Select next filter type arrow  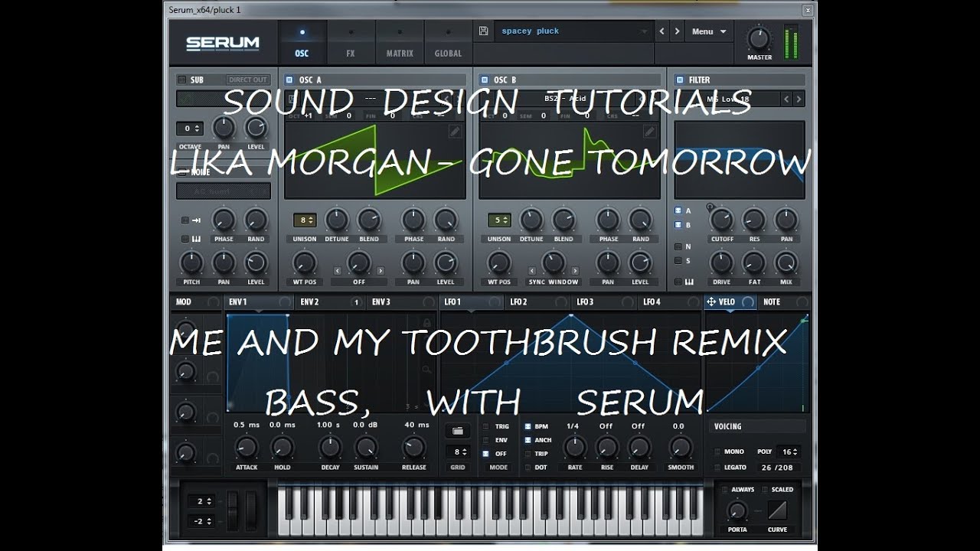[x=799, y=99]
